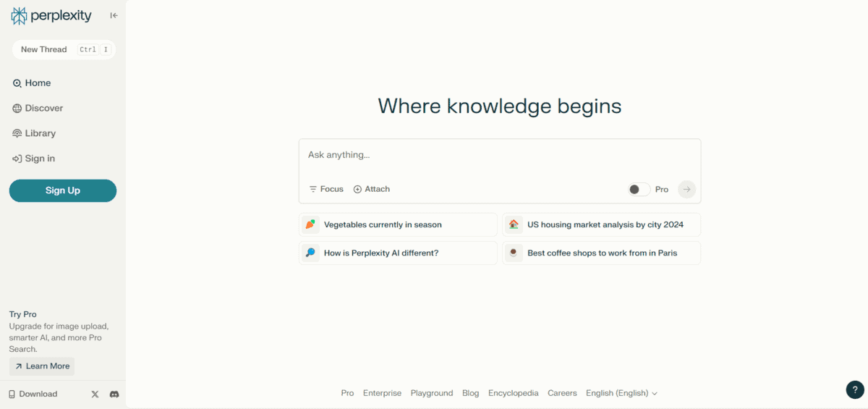The height and width of the screenshot is (409, 868).
Task: Open the Focus filter dropdown
Action: pyautogui.click(x=326, y=189)
